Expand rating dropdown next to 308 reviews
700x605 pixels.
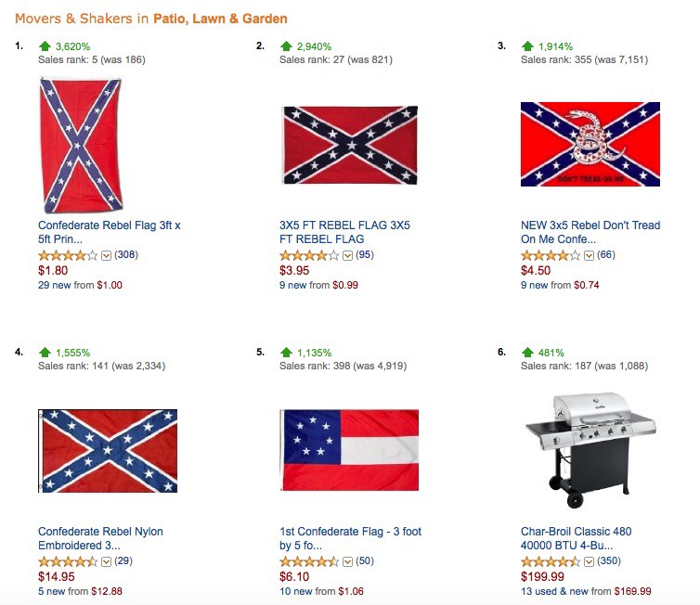point(106,256)
